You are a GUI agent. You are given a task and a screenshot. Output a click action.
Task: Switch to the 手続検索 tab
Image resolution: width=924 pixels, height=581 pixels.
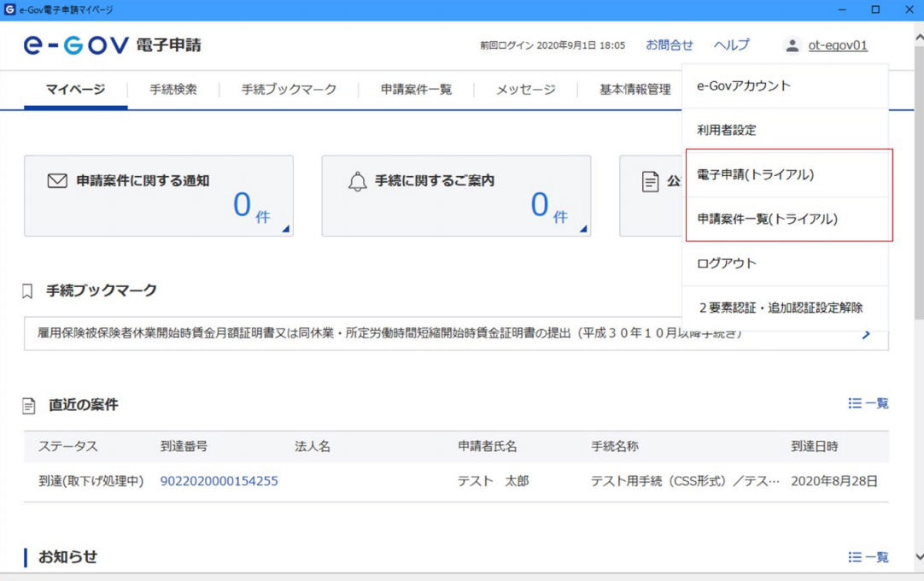point(173,90)
